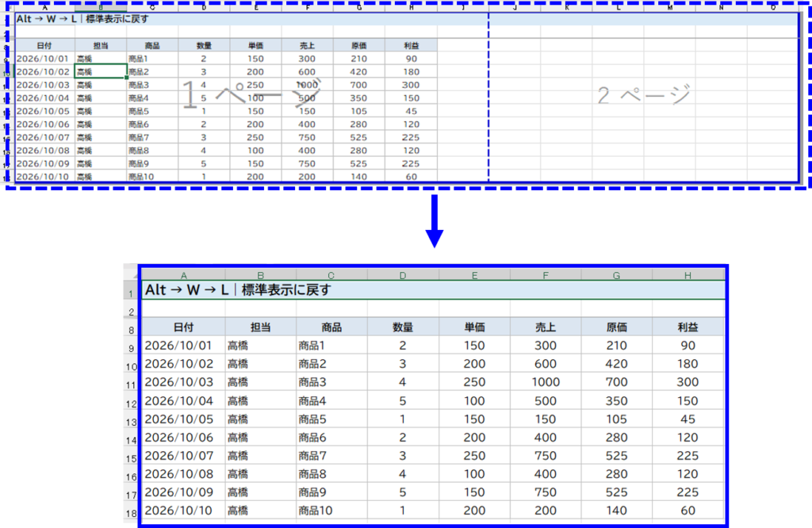
Task: Select column B header in normal view
Action: click(260, 275)
